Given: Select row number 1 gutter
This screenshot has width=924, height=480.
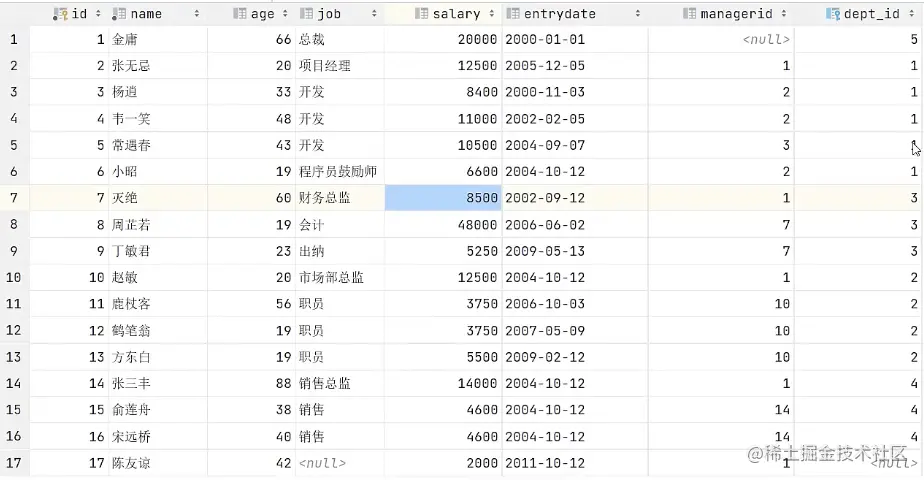Looking at the screenshot, I should (14, 39).
